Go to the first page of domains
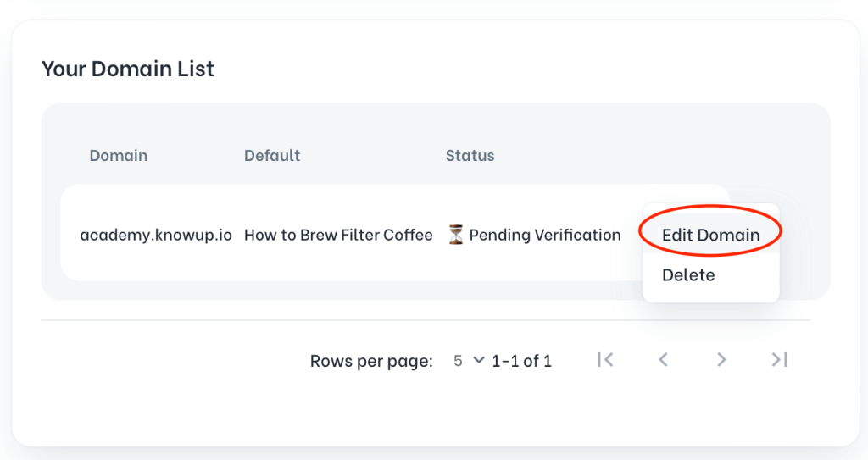Screen dimensions: 868x460 coord(605,360)
